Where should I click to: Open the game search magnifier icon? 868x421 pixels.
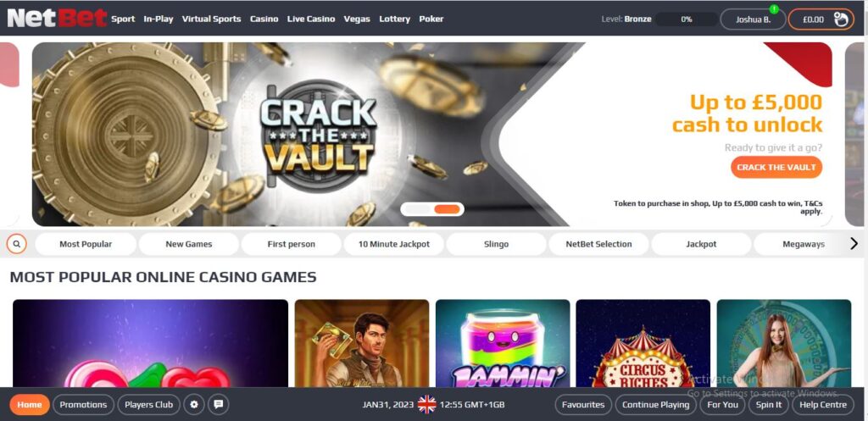pyautogui.click(x=17, y=243)
